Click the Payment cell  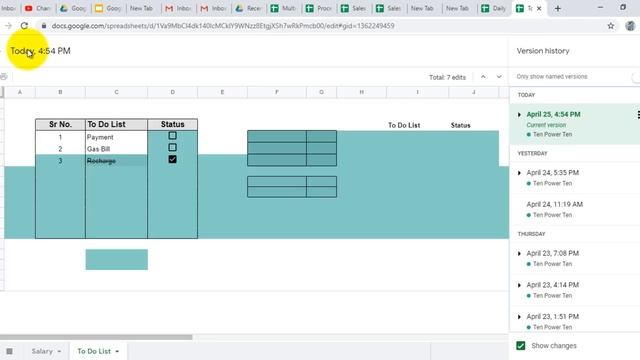pyautogui.click(x=116, y=137)
